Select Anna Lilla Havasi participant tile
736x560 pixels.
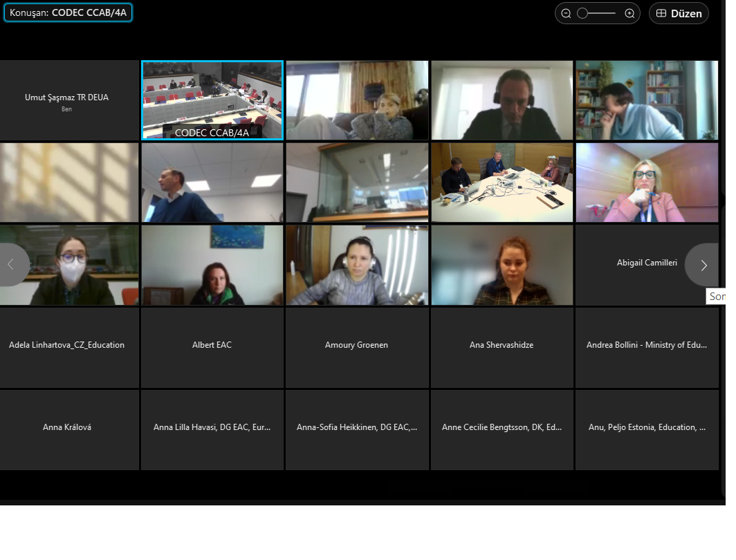point(212,429)
